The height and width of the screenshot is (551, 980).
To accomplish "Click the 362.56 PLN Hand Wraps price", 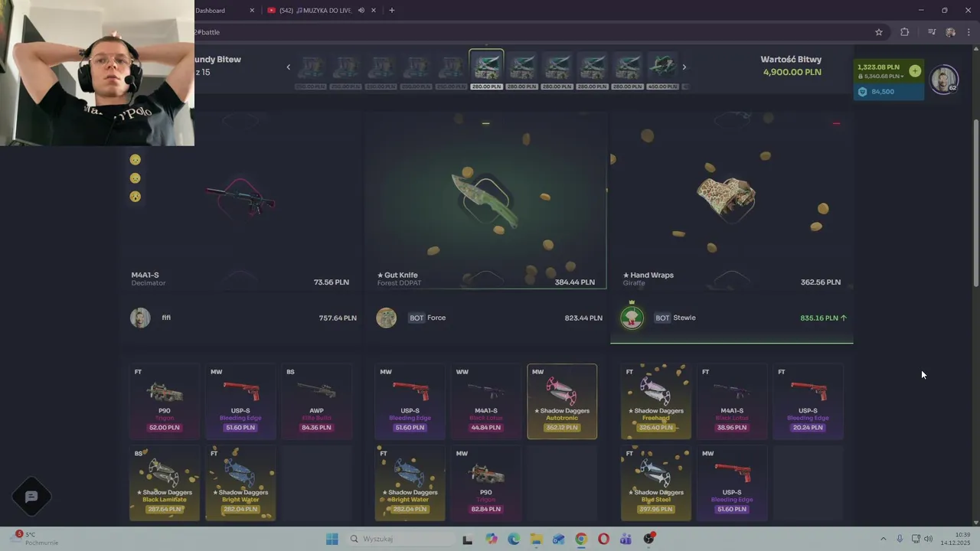I will coord(821,282).
